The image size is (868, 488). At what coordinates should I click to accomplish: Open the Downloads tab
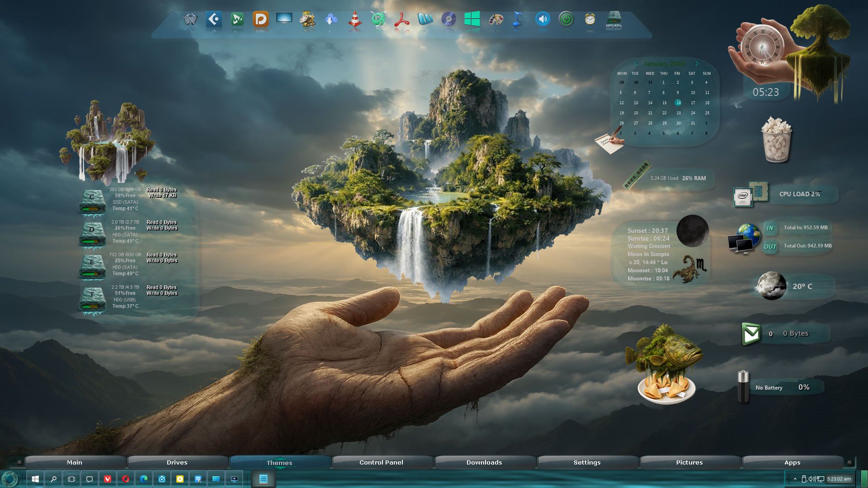(484, 462)
